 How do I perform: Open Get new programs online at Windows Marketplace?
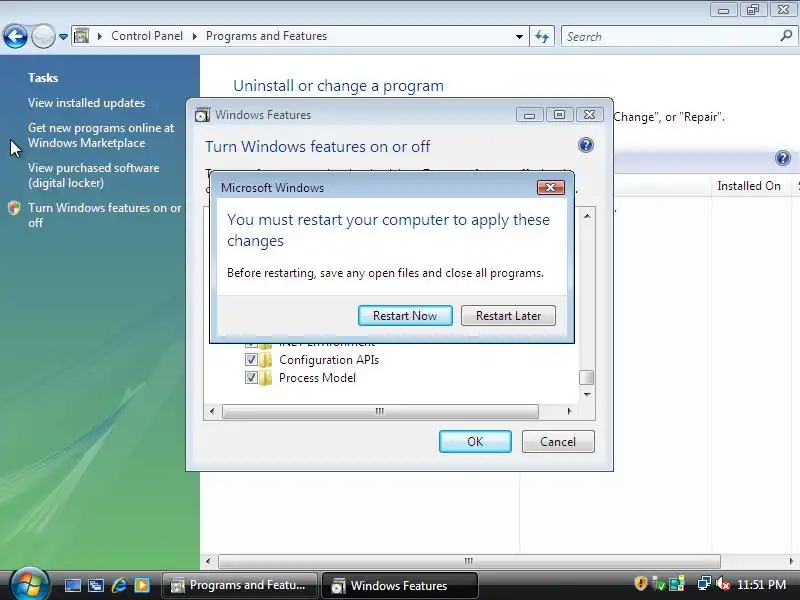click(101, 135)
